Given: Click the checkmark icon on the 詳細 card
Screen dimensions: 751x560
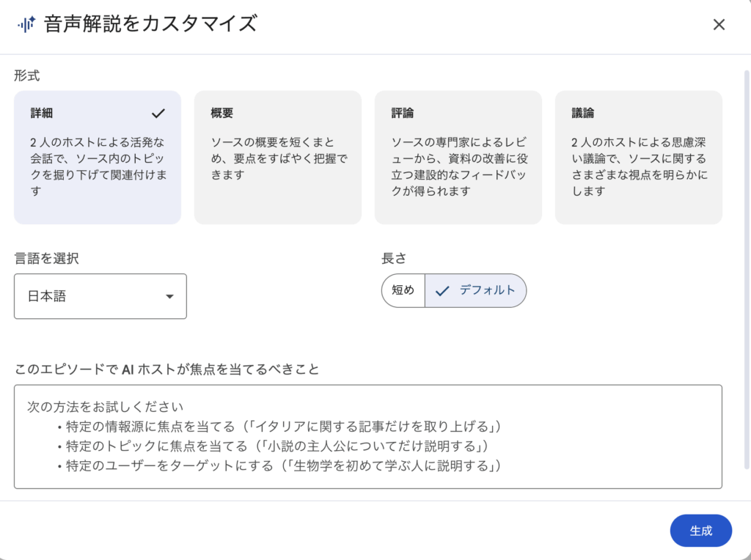Looking at the screenshot, I should pyautogui.click(x=158, y=114).
